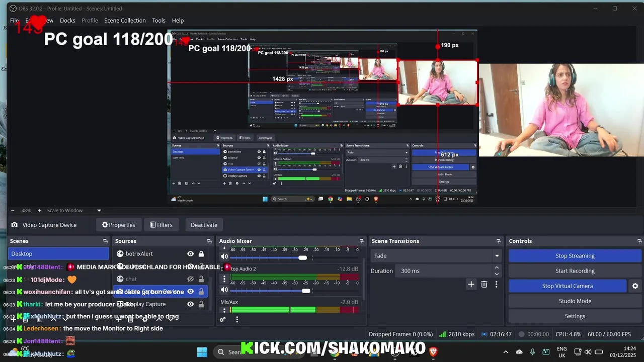Image resolution: width=644 pixels, height=362 pixels.
Task: Click the microphone tray icon
Action: coord(532,352)
